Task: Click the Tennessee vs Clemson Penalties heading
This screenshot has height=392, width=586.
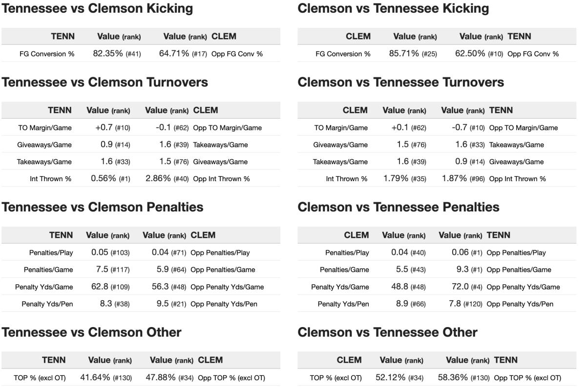Action: 102,207
